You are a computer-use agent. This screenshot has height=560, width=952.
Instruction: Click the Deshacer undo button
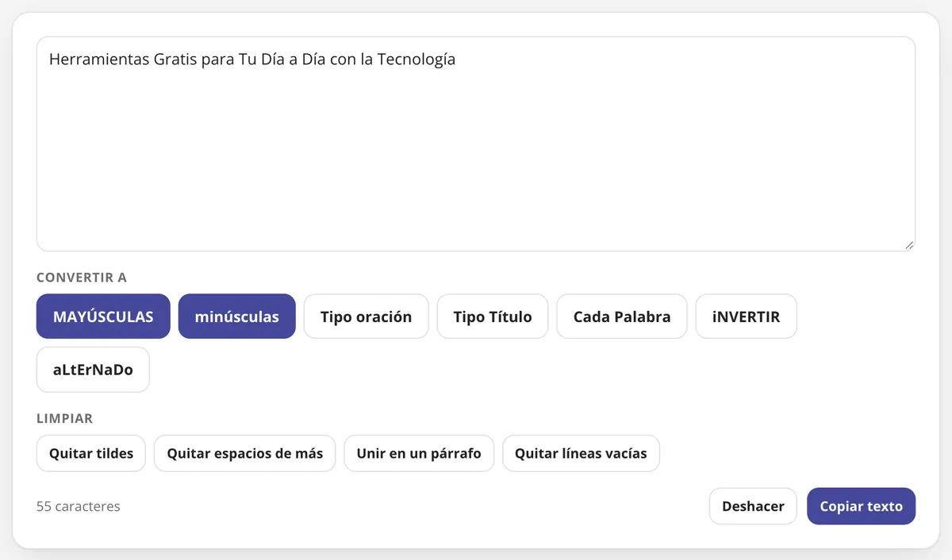pyautogui.click(x=753, y=506)
